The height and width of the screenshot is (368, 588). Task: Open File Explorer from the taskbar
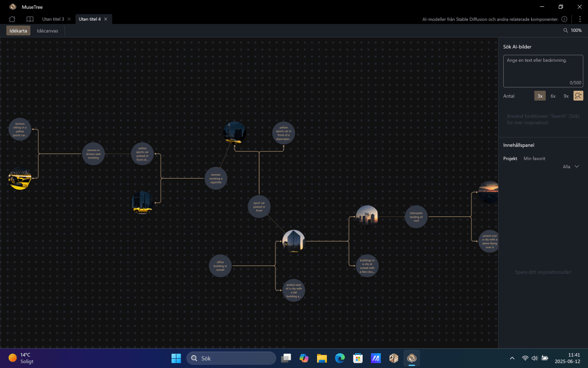322,358
